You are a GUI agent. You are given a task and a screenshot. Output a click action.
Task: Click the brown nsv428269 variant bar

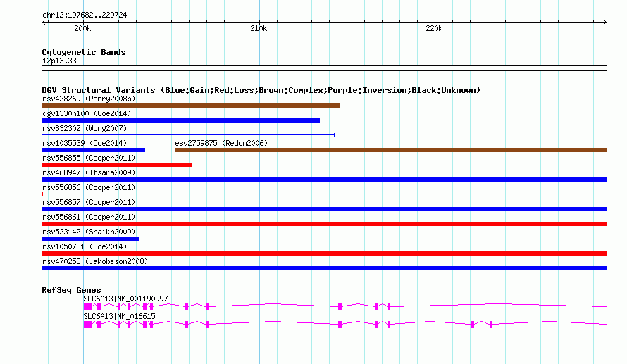point(190,106)
